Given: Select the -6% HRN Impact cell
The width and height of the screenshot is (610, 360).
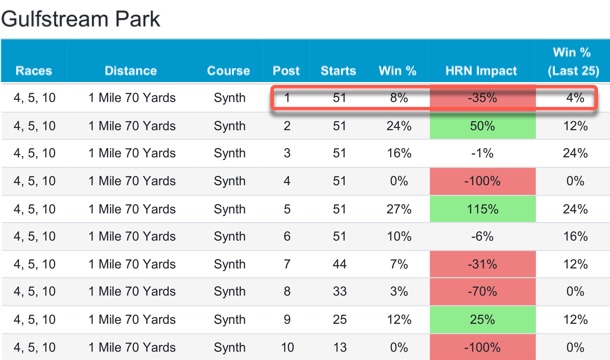Looking at the screenshot, I should pyautogui.click(x=482, y=236).
